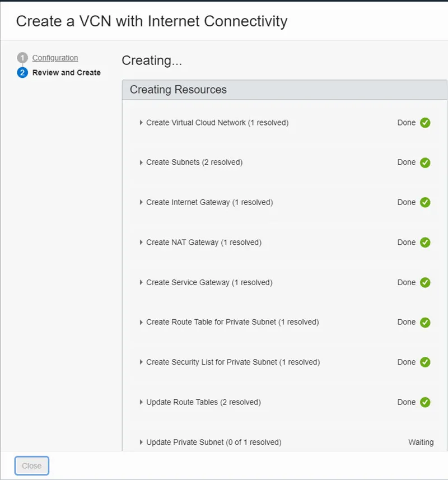The height and width of the screenshot is (480, 448).
Task: Click green checkmark for Route Table Private Subnet
Action: point(425,322)
